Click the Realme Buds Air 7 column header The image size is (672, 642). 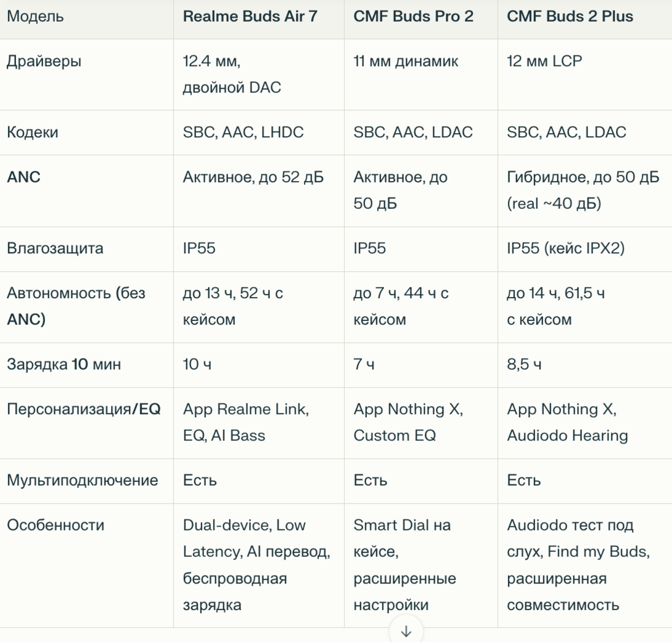pos(250,17)
